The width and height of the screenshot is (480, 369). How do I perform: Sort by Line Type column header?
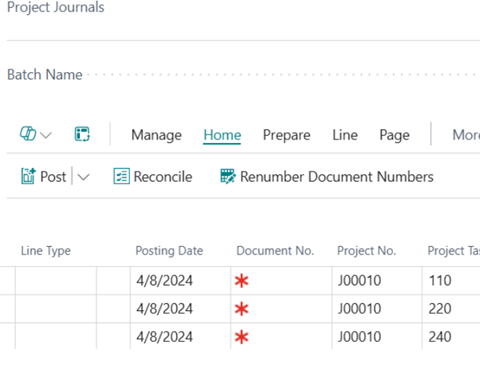coord(46,251)
